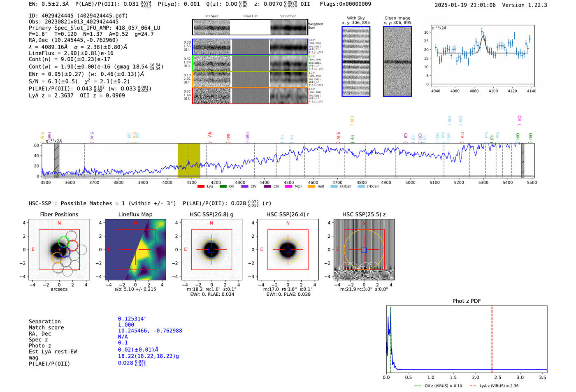Select the orange-bordered 2D spectrum fiber row

point(250,79)
